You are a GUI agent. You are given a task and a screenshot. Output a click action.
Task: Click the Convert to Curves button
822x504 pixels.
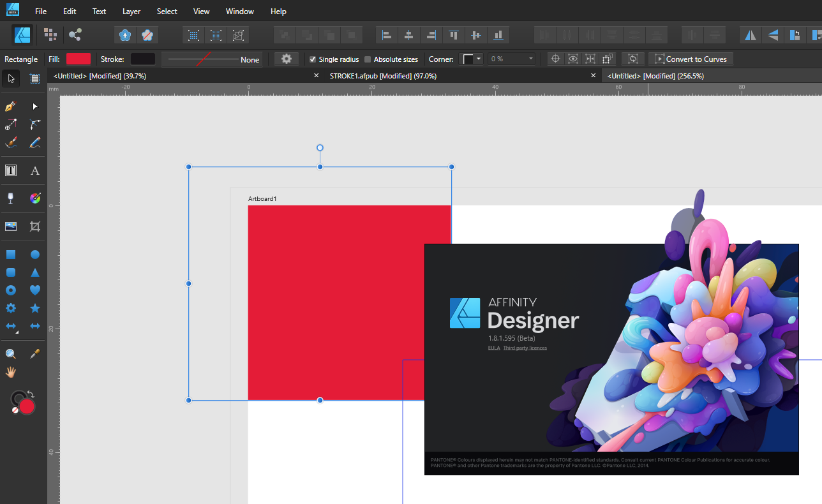691,59
